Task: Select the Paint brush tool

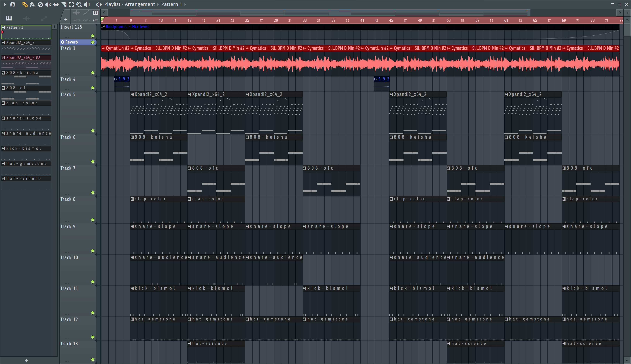Action: [x=32, y=4]
